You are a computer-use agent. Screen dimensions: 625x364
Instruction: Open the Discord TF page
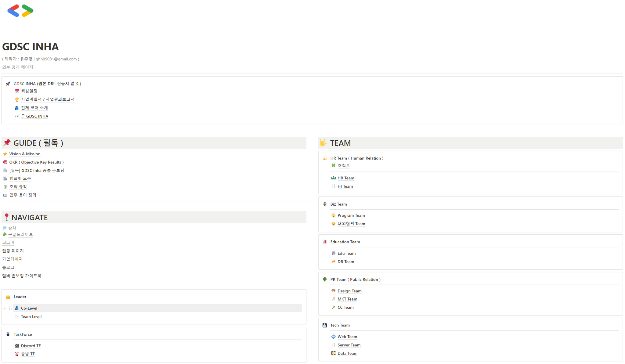[31, 346]
